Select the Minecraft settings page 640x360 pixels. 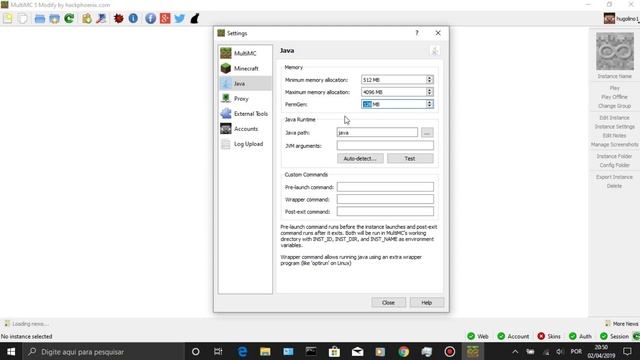[x=245, y=68]
